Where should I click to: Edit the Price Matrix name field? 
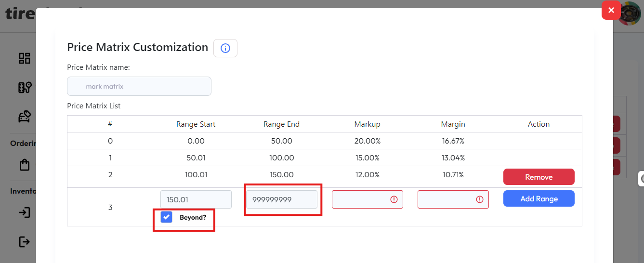(139, 86)
